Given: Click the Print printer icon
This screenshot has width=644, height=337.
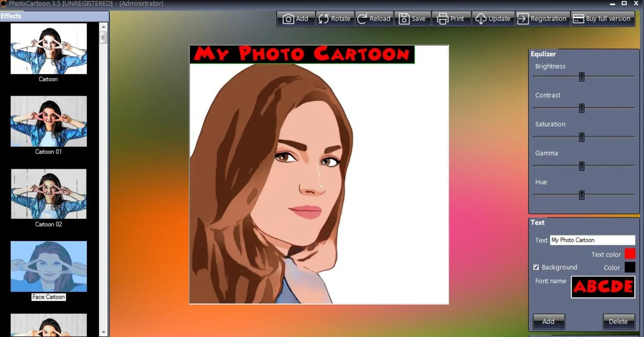Looking at the screenshot, I should (x=443, y=19).
